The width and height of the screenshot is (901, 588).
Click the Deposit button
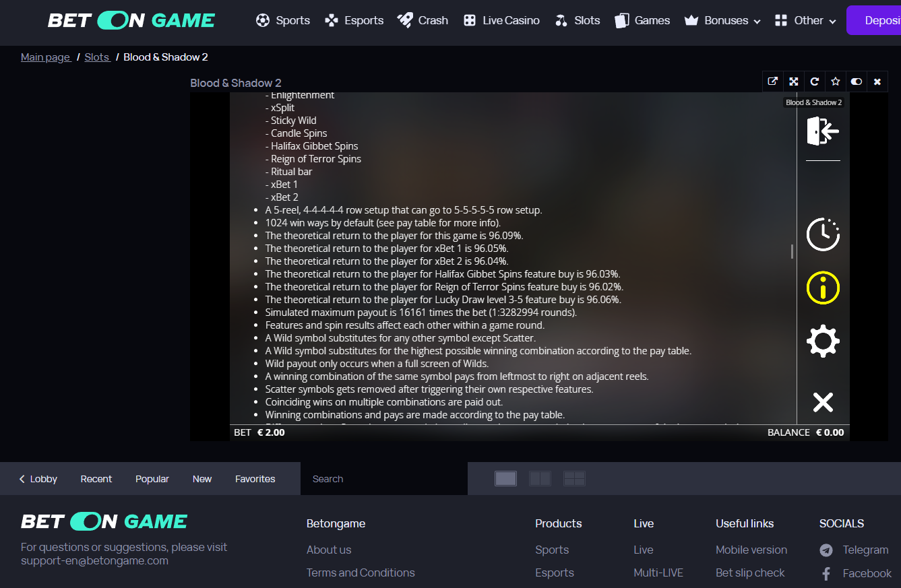click(x=873, y=20)
